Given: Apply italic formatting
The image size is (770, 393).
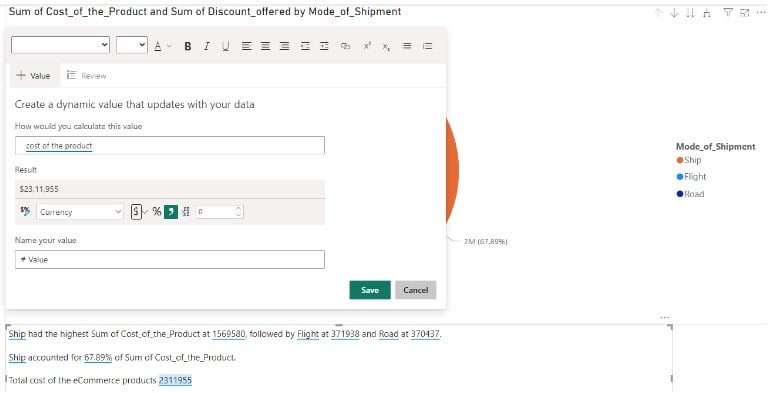Looking at the screenshot, I should pyautogui.click(x=206, y=46).
